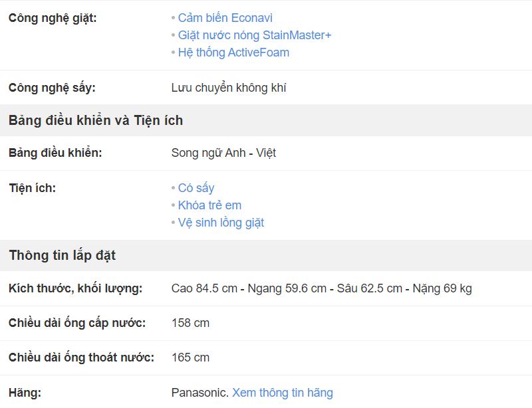Click the dimensions and weight value text
Viewport: 532px width, 408px height.
[x=321, y=288]
